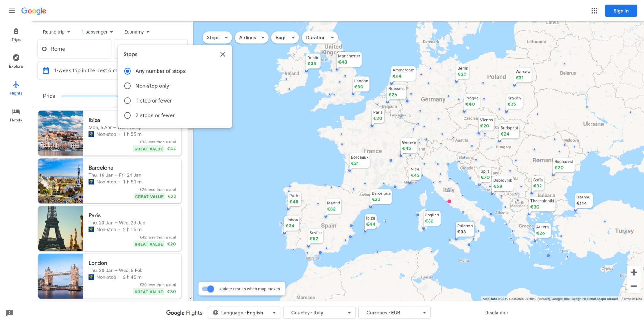Select the Paris €20 map label
The height and width of the screenshot is (324, 644).
coord(378,115)
